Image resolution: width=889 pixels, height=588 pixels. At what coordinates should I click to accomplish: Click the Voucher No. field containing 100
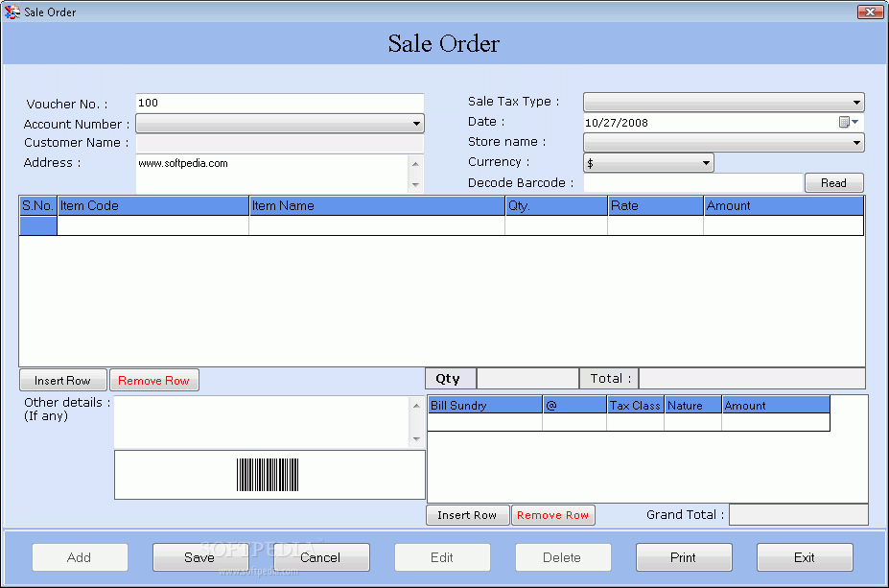(279, 104)
